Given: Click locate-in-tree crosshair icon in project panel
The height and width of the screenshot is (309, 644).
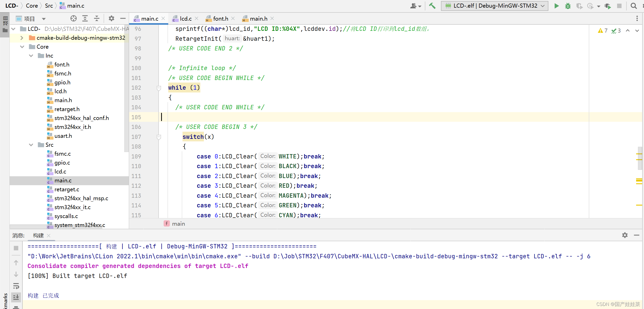Looking at the screenshot, I should click(74, 18).
